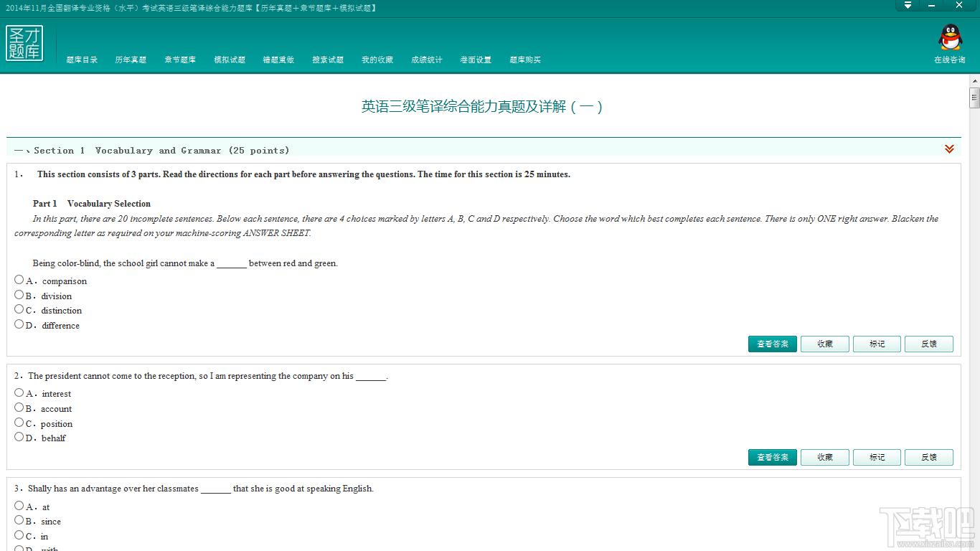View 我的收藏
The height and width of the screenshot is (551, 980).
377,60
